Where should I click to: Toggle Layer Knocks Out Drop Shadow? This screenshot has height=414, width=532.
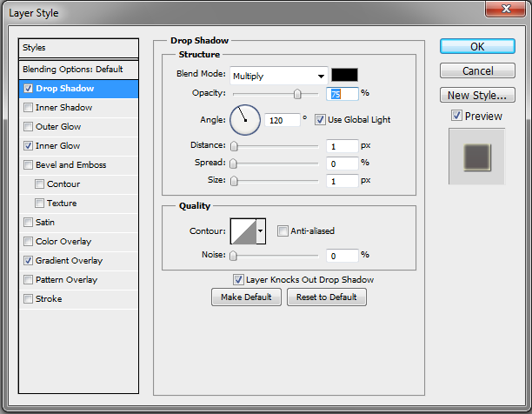(238, 280)
